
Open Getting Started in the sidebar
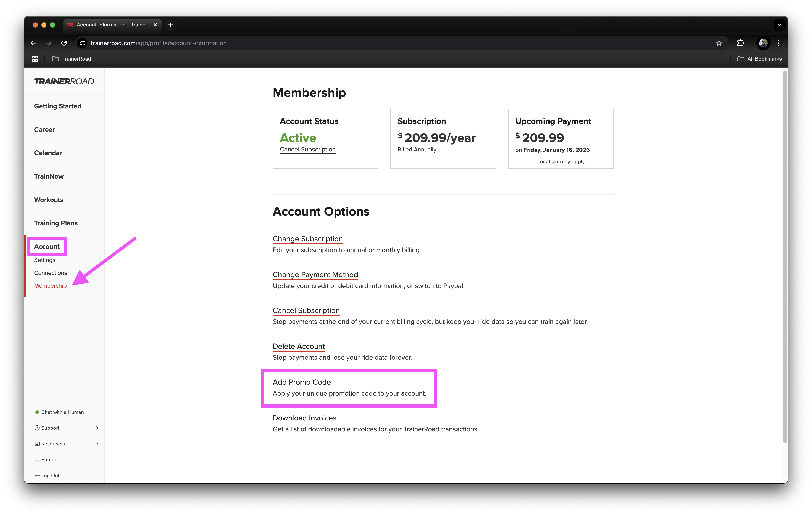(x=58, y=106)
